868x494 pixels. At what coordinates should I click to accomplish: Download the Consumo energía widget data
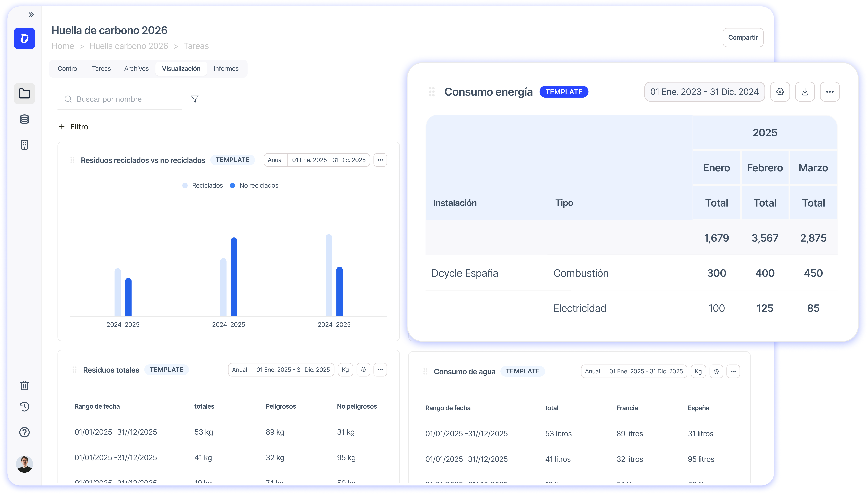[x=805, y=91]
